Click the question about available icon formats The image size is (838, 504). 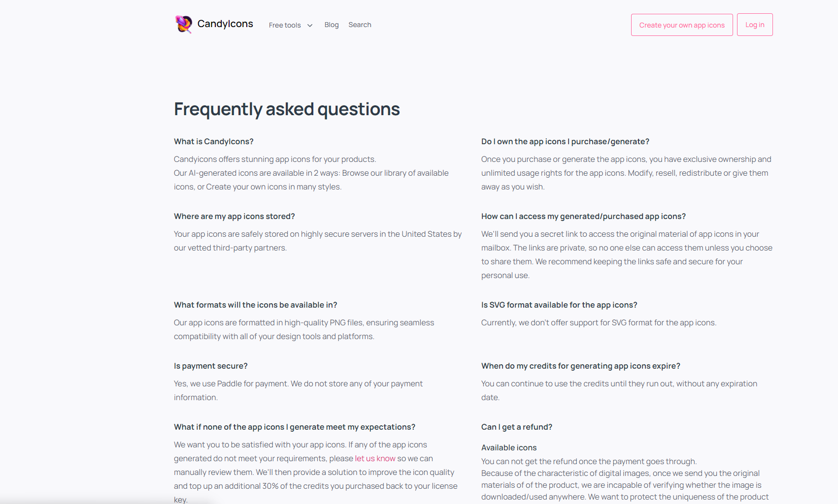click(256, 305)
